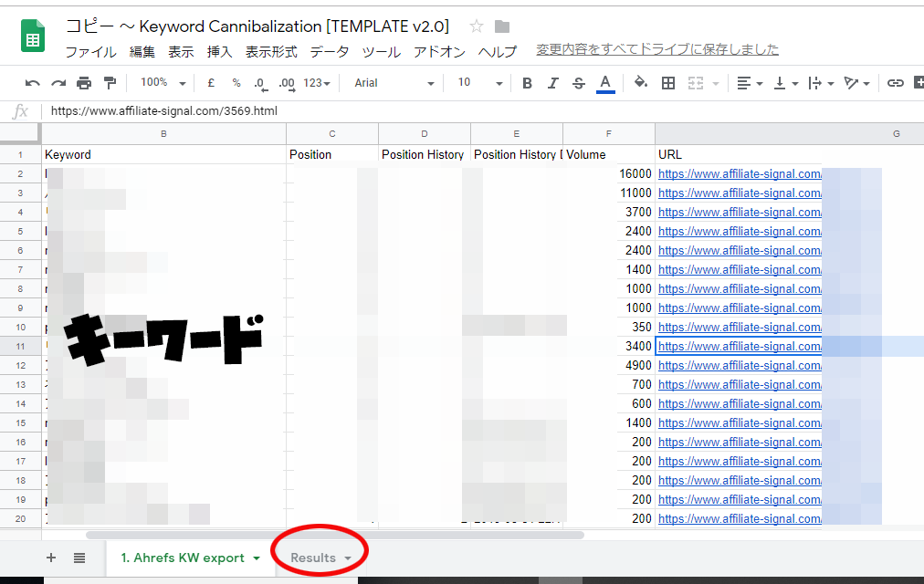Select the paint format tool

point(110,83)
